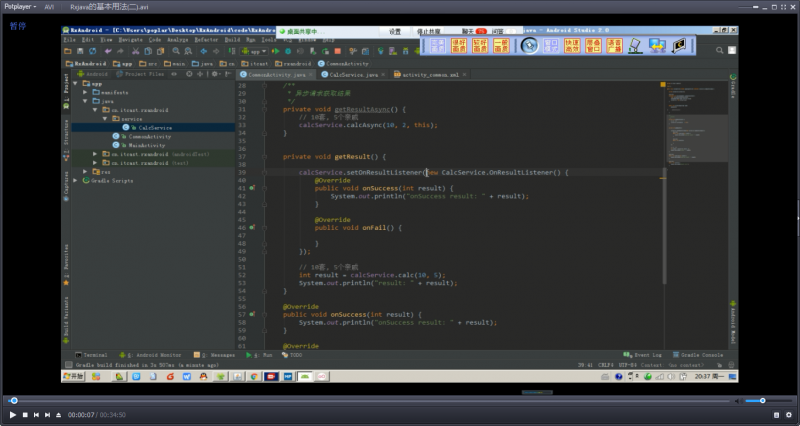800x426 pixels.
Task: Toggle the Terminal tool window
Action: pos(91,355)
